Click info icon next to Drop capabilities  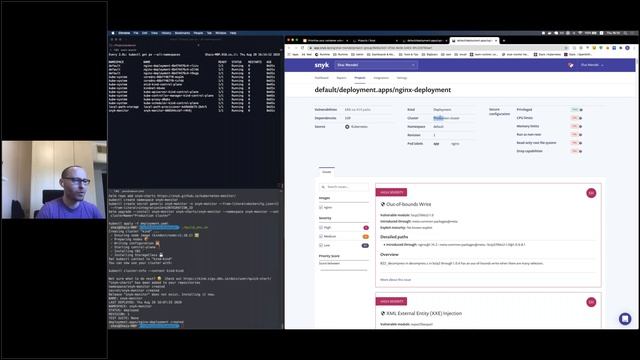coord(581,151)
